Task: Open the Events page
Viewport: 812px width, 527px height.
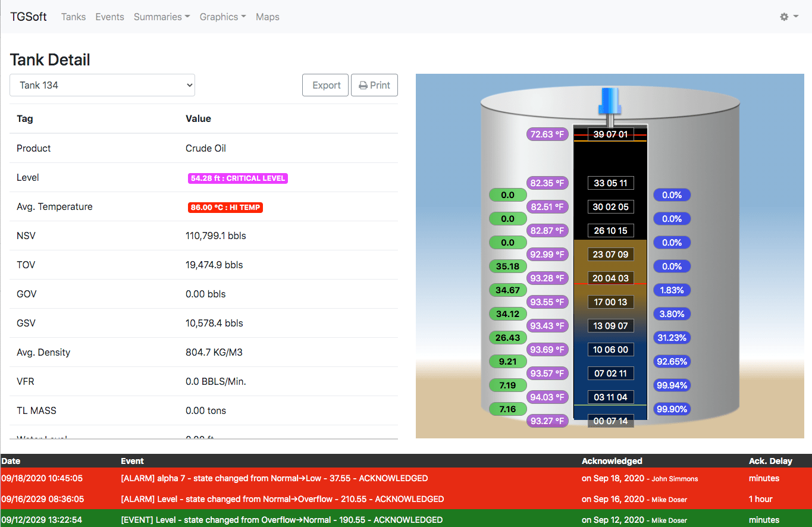Action: [109, 17]
